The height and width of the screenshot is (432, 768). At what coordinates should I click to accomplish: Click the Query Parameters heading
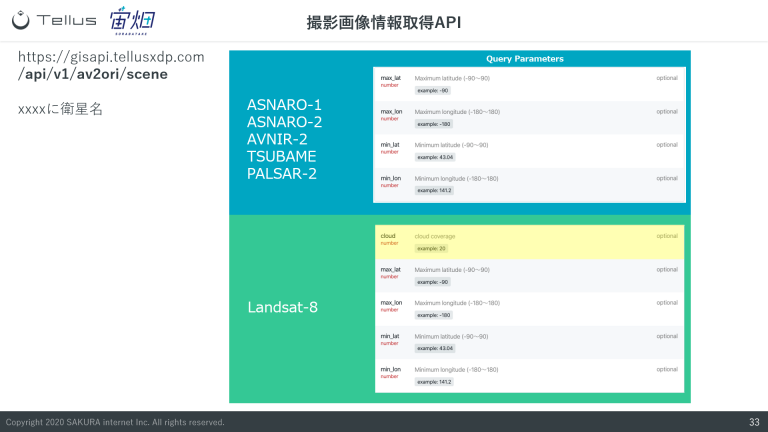point(525,59)
